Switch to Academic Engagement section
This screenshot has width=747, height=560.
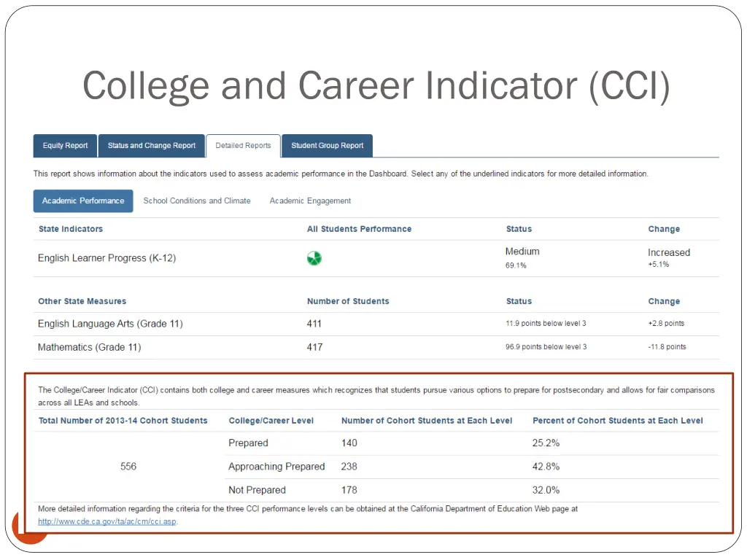tap(310, 201)
